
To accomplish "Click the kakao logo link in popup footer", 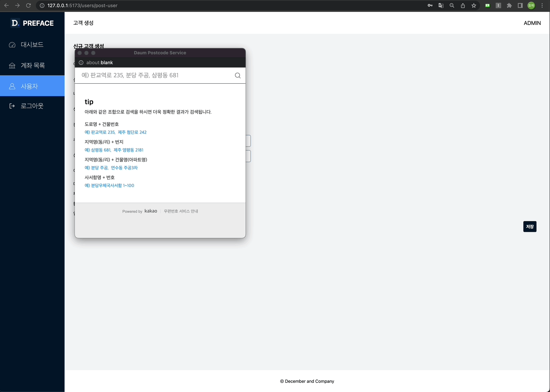I will click(151, 211).
